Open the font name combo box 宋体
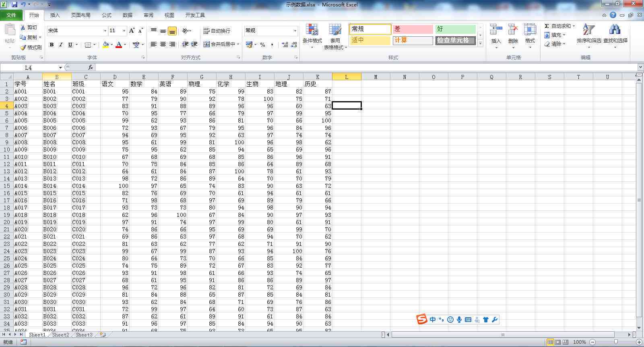The image size is (644, 347). (x=77, y=31)
